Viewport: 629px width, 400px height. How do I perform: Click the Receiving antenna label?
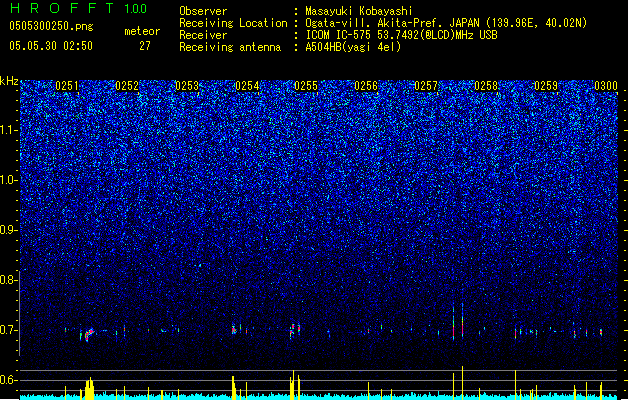[230, 47]
